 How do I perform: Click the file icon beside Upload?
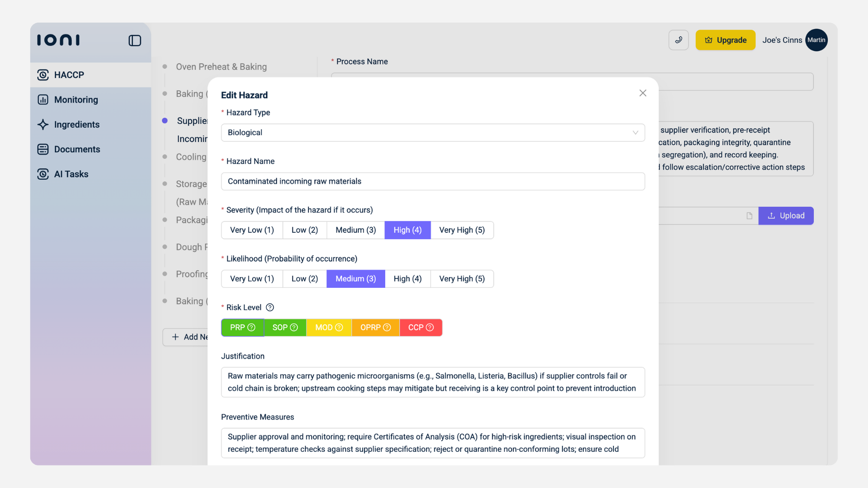coord(749,216)
